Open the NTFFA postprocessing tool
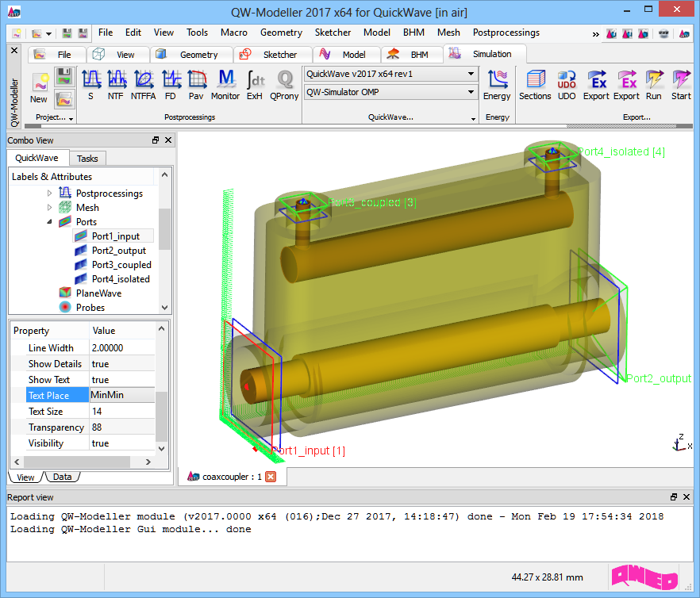The image size is (700, 598). (x=144, y=84)
